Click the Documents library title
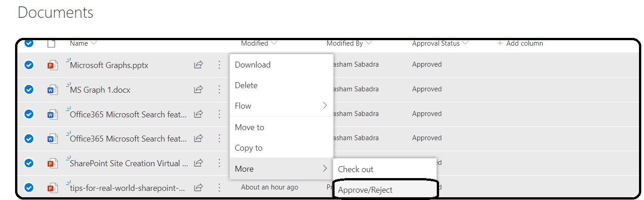The height and width of the screenshot is (200, 644). pos(55,12)
